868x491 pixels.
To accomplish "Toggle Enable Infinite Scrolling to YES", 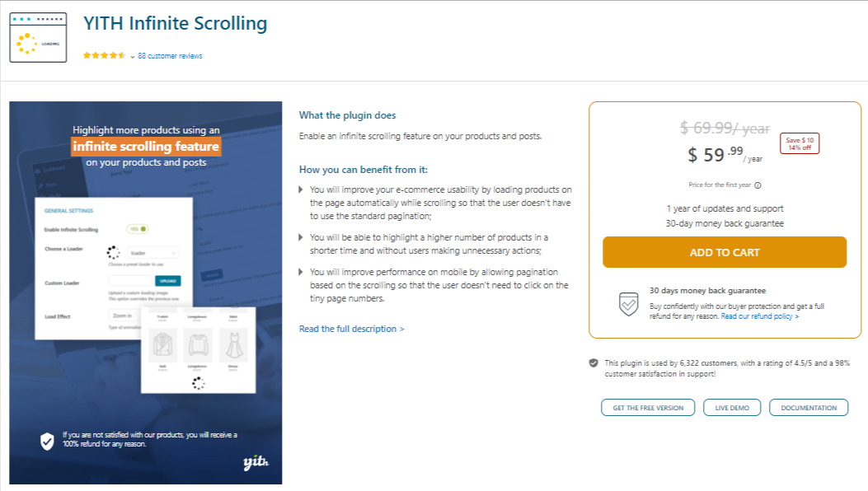I will pyautogui.click(x=138, y=229).
